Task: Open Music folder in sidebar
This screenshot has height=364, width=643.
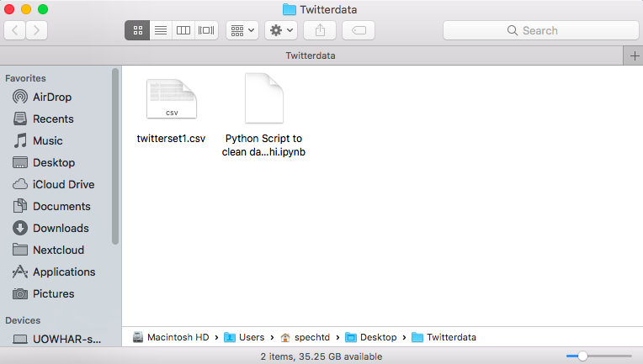Action: (38, 141)
